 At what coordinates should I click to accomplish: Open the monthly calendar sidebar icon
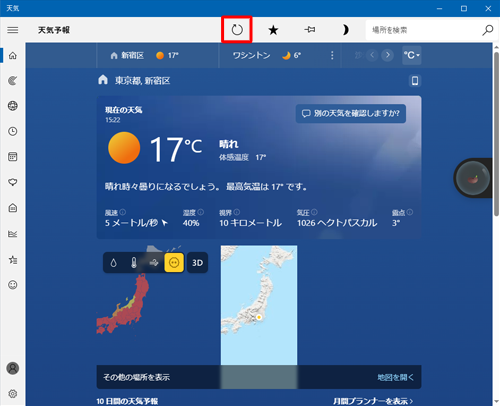click(x=13, y=157)
